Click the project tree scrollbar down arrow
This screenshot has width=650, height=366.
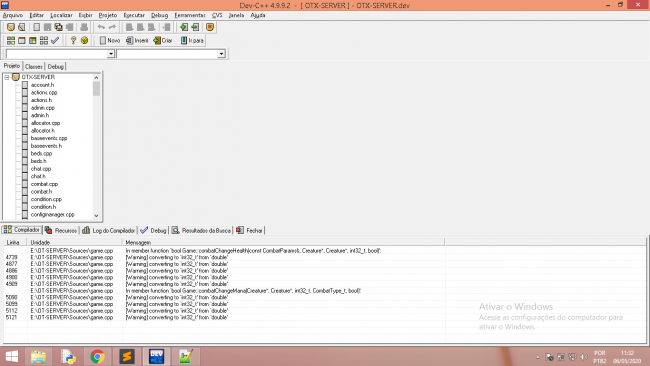point(97,216)
